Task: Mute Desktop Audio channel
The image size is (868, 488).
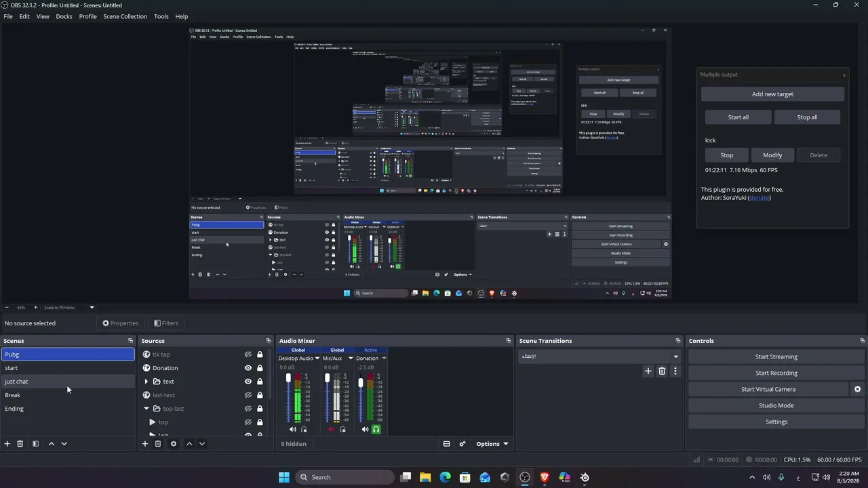Action: (293, 429)
